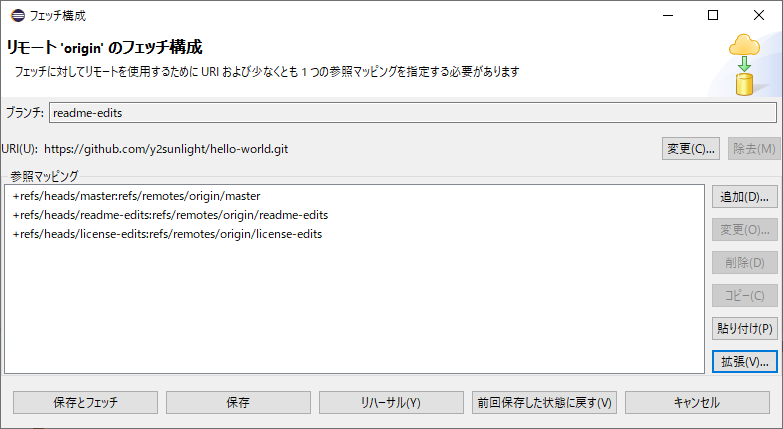Click the ブランチ field showing readme-edits
This screenshot has height=429, width=783.
(x=413, y=113)
